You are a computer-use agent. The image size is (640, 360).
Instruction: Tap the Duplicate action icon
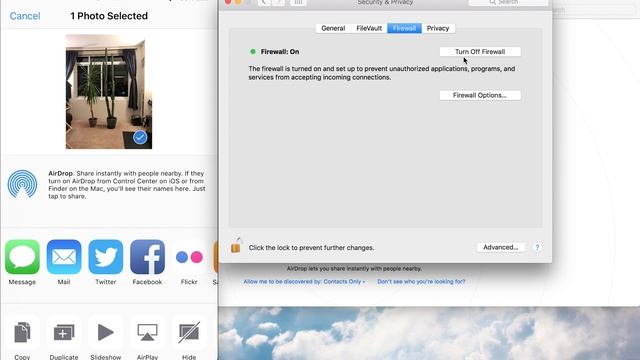(64, 332)
